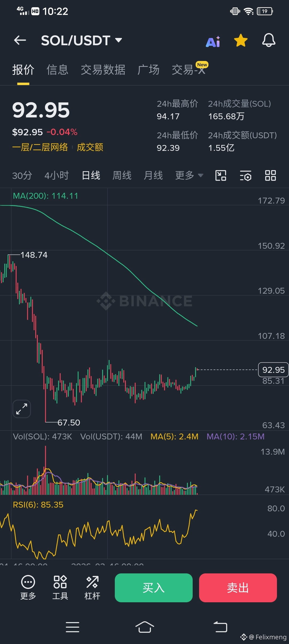Viewport: 289px width, 644px height.
Task: Tap the RSI(6): 85.35 indicator label
Action: [38, 505]
